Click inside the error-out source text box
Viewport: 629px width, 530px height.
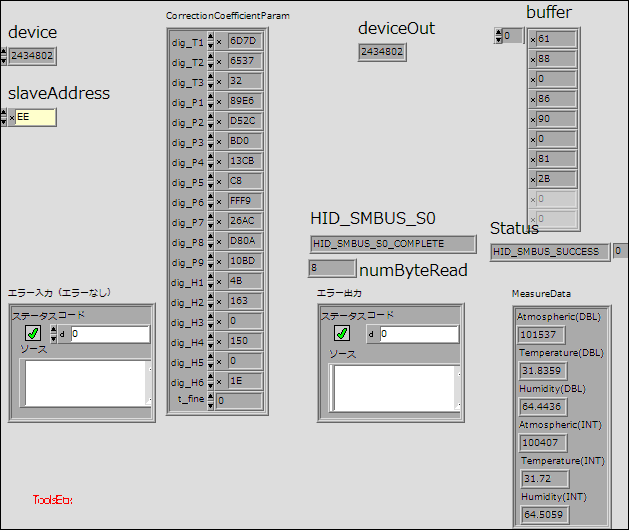click(395, 388)
